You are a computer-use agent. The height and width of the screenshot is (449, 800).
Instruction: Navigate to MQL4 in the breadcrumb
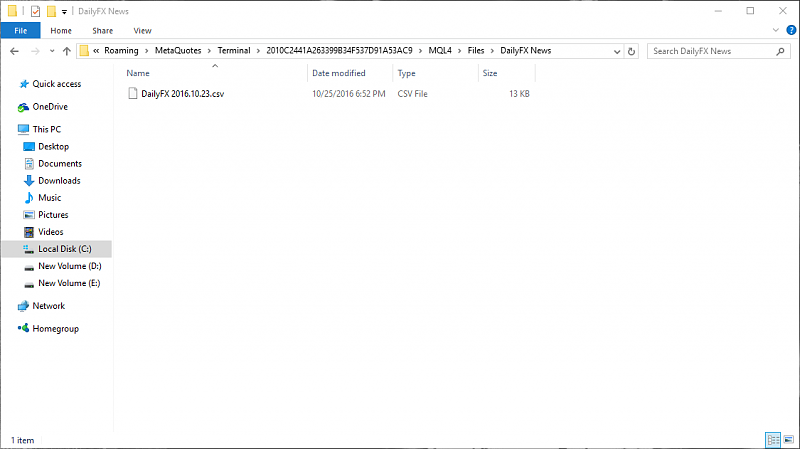coord(440,51)
